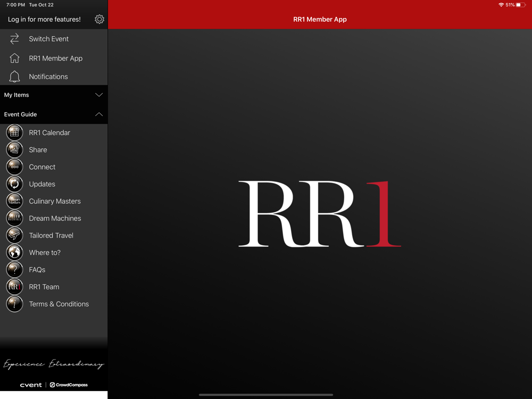Open the Dream Machines entry
This screenshot has height=399, width=532.
(x=54, y=218)
